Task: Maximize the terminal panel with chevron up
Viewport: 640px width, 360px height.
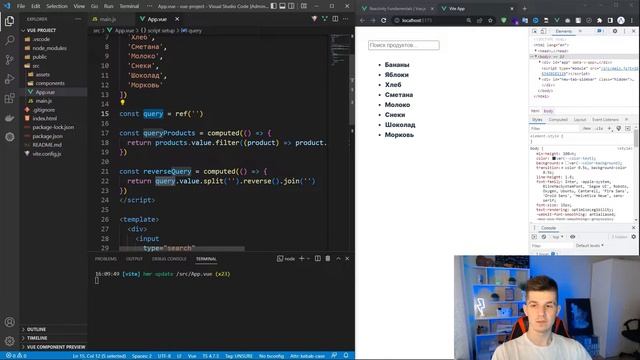Action: (x=338, y=258)
